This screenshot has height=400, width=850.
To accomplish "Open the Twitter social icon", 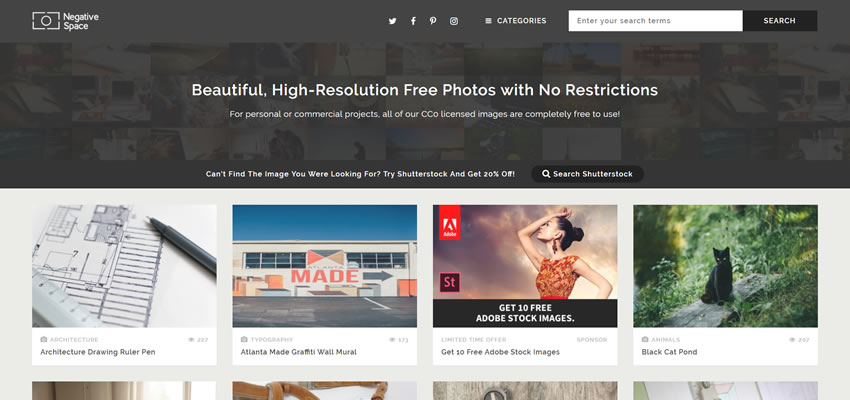I will [392, 21].
